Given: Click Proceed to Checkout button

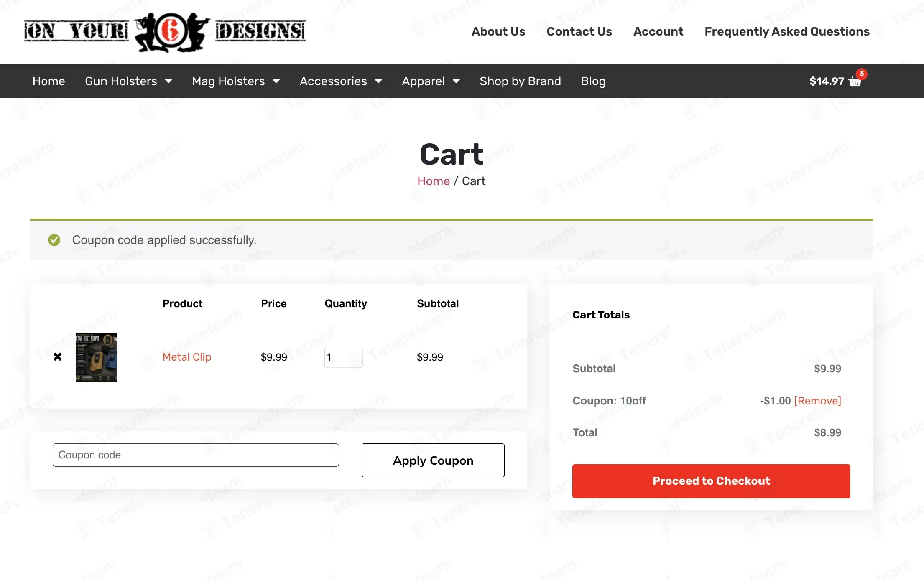Looking at the screenshot, I should (711, 481).
